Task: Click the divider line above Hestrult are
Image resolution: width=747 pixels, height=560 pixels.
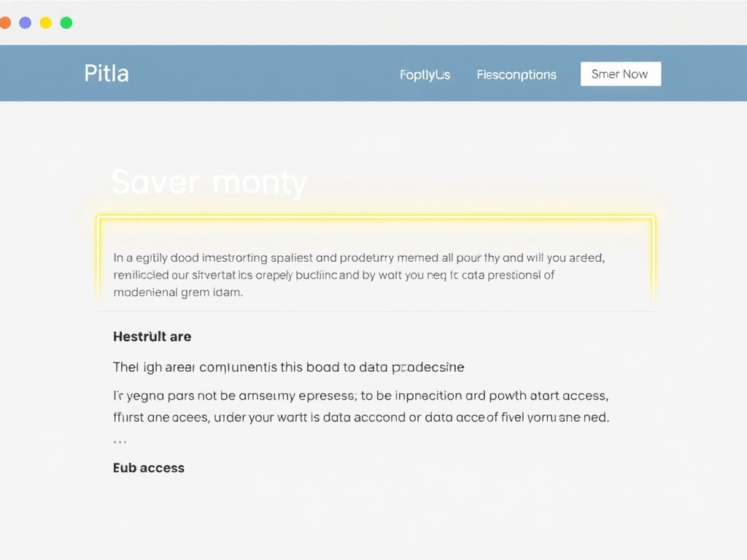Action: click(376, 311)
